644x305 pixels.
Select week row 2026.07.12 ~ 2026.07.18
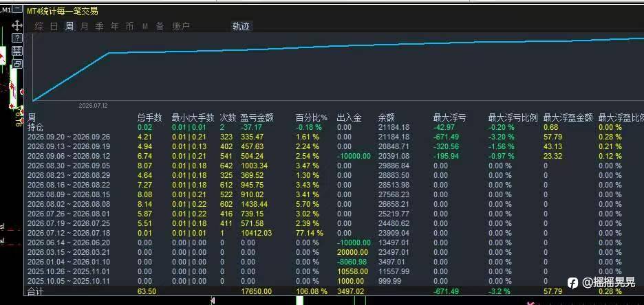pyautogui.click(x=69, y=233)
